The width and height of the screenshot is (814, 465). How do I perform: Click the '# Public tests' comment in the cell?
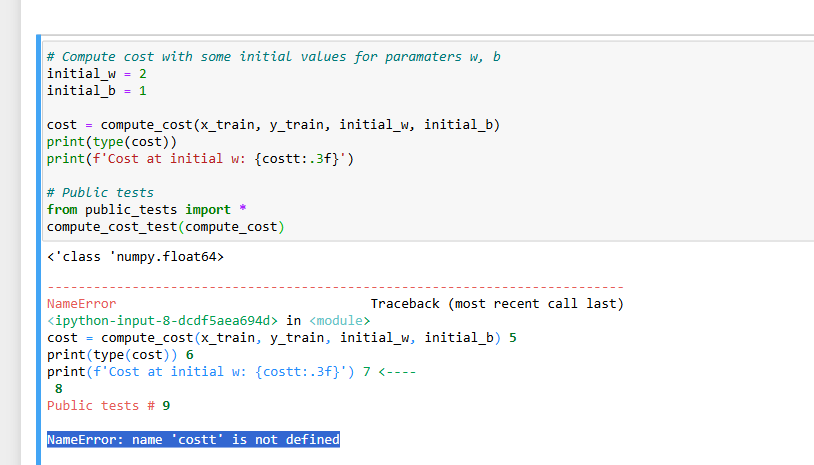(x=100, y=193)
